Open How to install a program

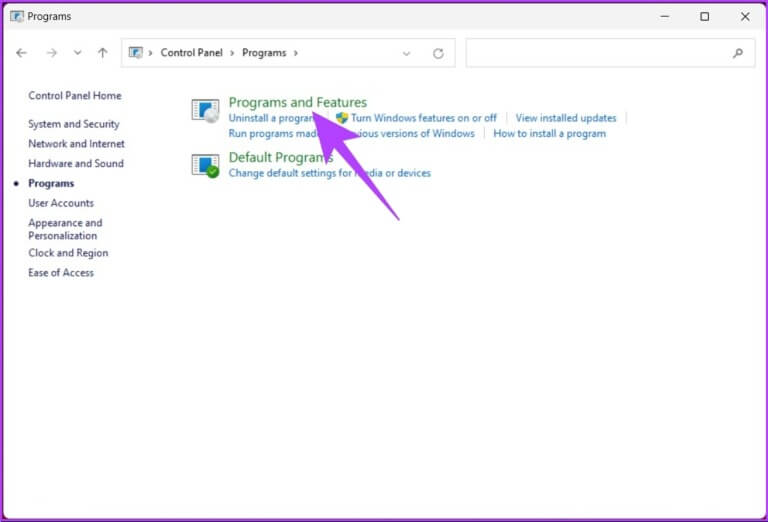(x=550, y=134)
